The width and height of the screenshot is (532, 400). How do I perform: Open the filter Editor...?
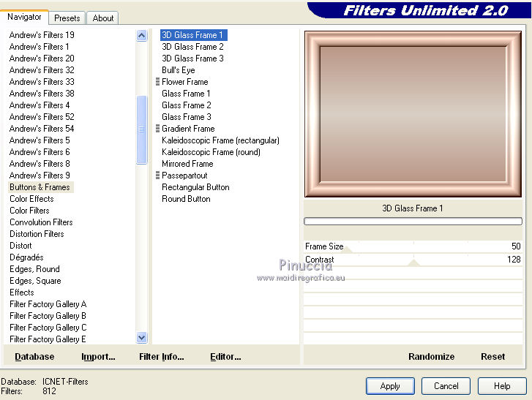(x=225, y=357)
